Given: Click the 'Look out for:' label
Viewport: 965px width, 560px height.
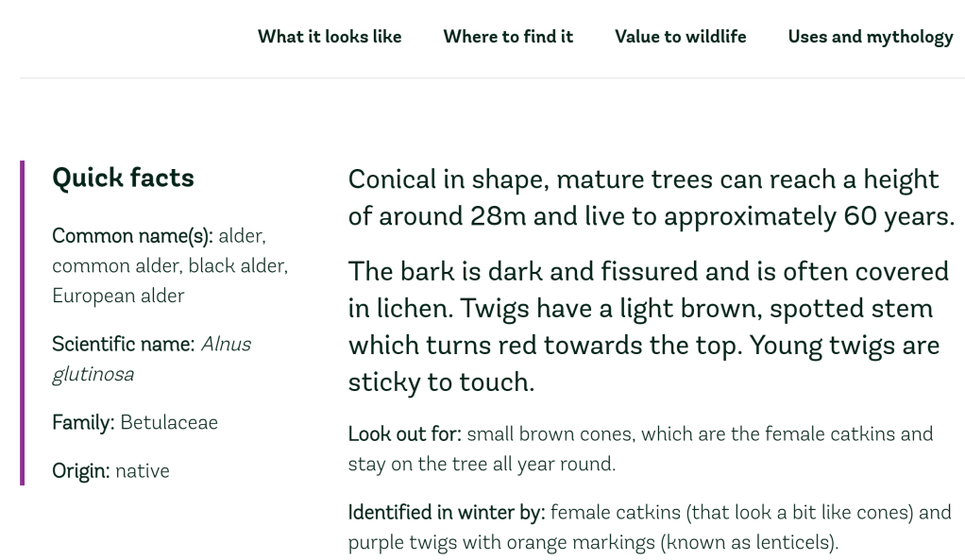Looking at the screenshot, I should (x=404, y=434).
